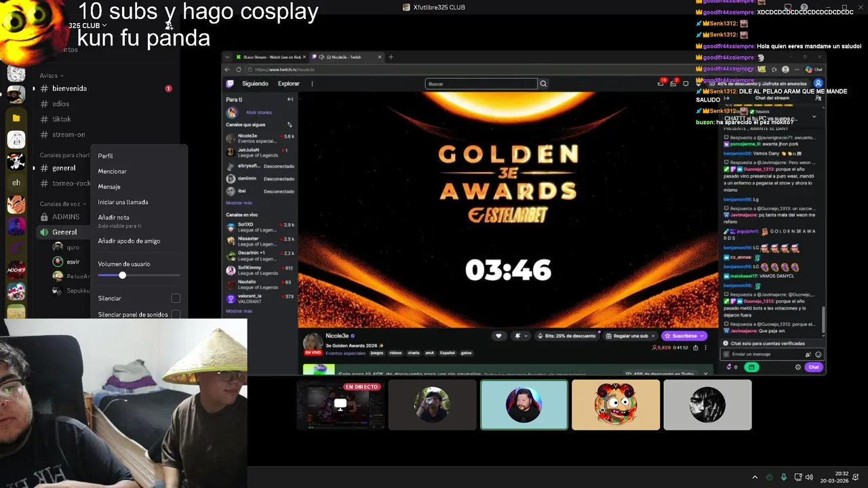
Task: Open the browser tab list dropdown
Action: (x=228, y=57)
